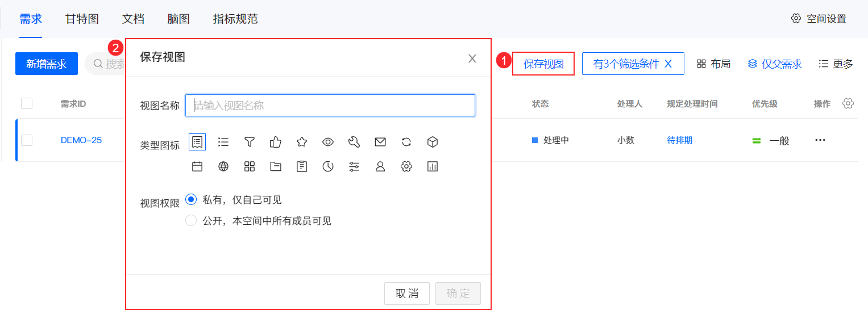
Task: Choose the bar chart type icon
Action: click(433, 166)
